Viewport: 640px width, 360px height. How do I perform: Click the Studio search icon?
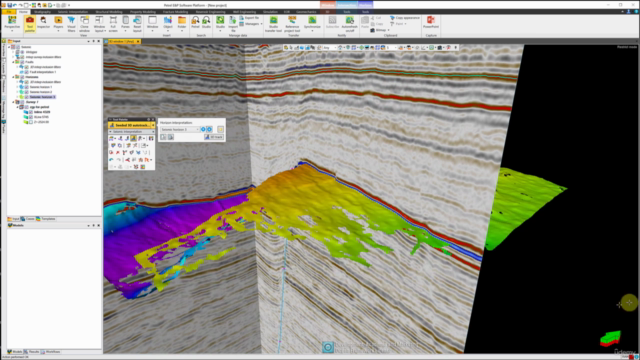[207, 22]
